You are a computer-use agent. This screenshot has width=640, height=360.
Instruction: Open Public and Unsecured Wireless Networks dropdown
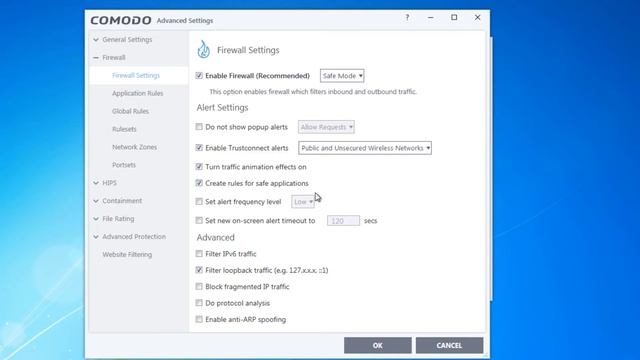pyautogui.click(x=365, y=148)
